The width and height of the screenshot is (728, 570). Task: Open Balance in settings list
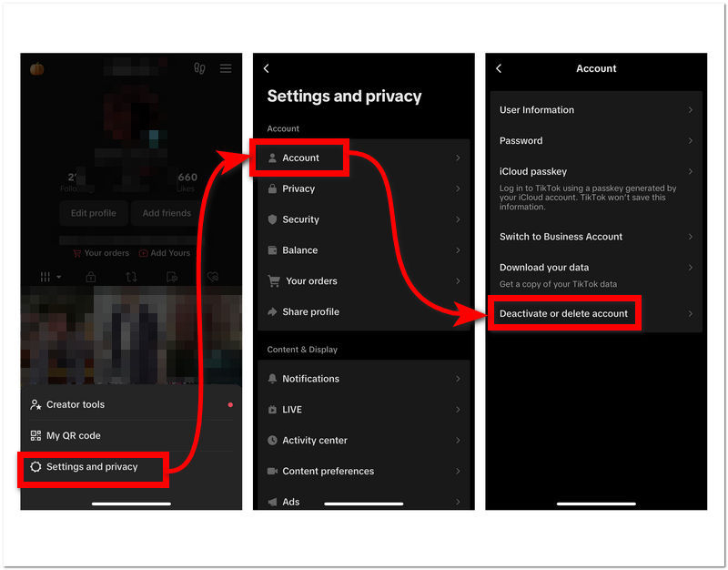363,250
